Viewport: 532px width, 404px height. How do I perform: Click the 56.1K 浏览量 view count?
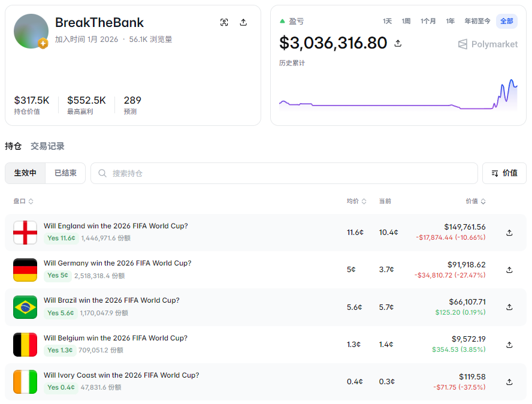(x=150, y=40)
